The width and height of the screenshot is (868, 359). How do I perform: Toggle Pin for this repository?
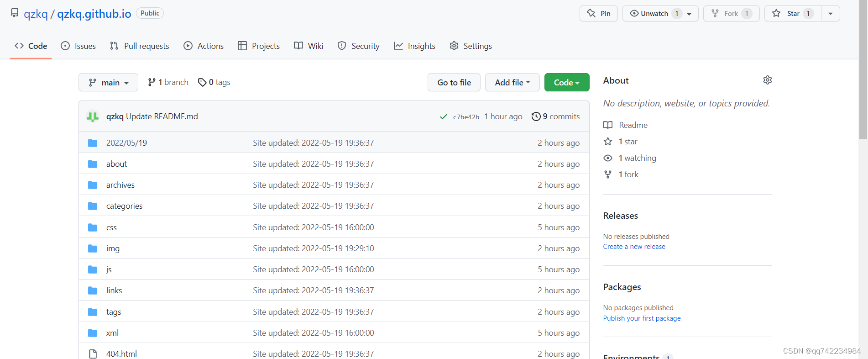(x=598, y=14)
